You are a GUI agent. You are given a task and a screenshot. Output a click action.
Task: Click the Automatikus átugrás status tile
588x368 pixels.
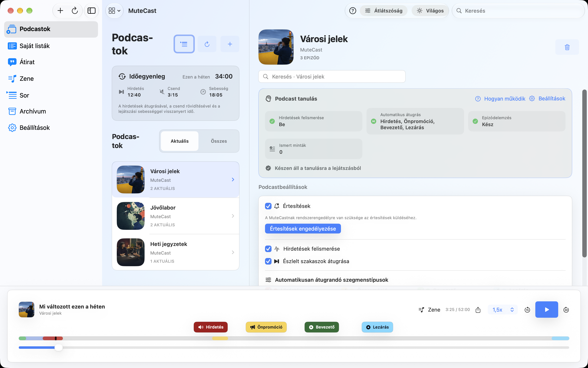[x=415, y=121]
